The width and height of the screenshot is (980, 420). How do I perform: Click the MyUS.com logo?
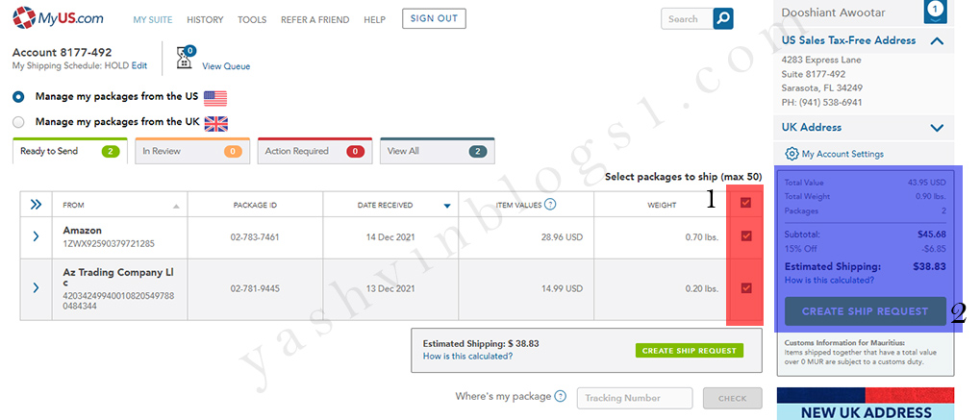[60, 18]
